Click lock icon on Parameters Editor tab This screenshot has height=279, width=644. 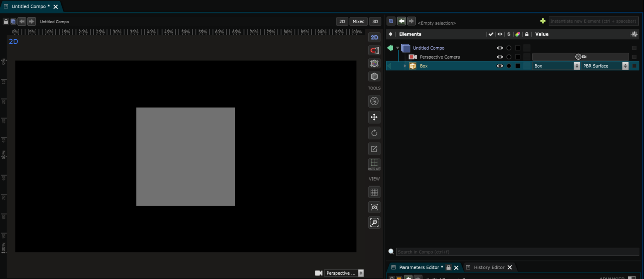click(449, 267)
